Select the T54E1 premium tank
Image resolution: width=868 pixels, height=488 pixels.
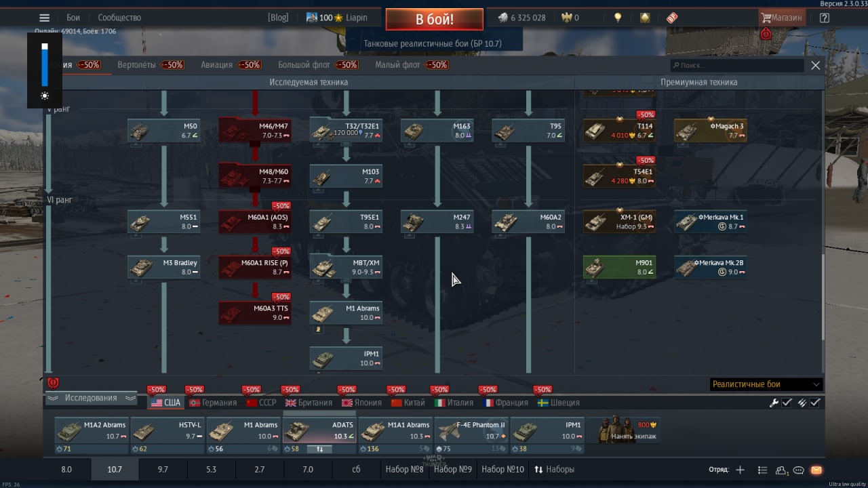[619, 176]
